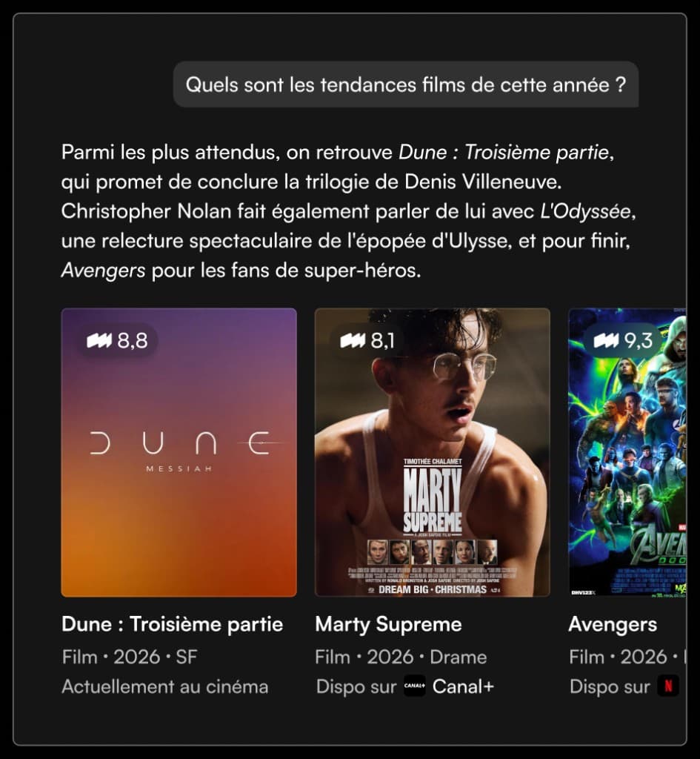Open the Dune Messiah poster thumbnail

point(179,453)
